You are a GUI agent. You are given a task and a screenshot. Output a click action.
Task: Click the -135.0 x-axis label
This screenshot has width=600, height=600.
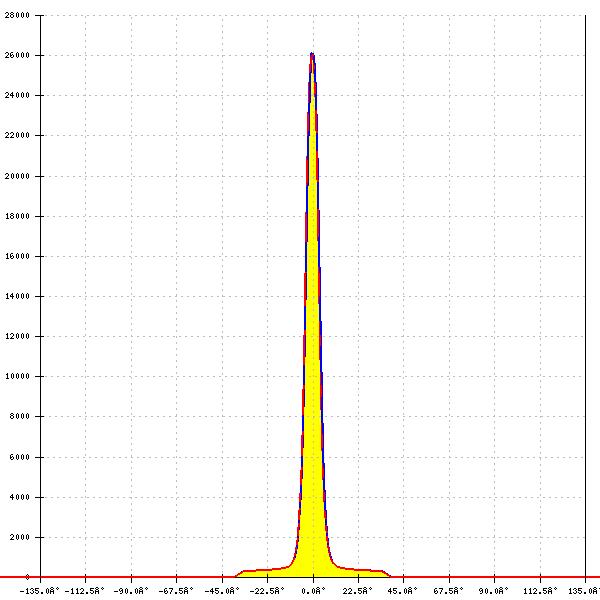pos(39,591)
